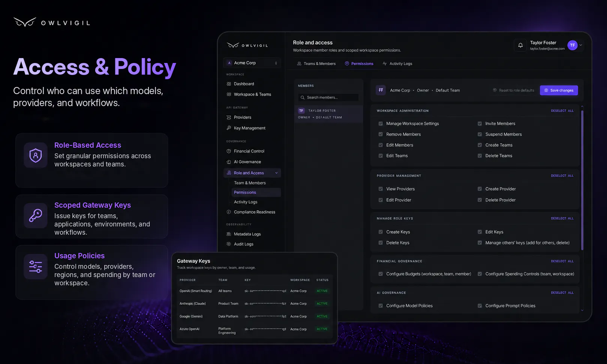This screenshot has height=364, width=607.
Task: Toggle the Configure Model Policies checkbox
Action: pyautogui.click(x=381, y=306)
